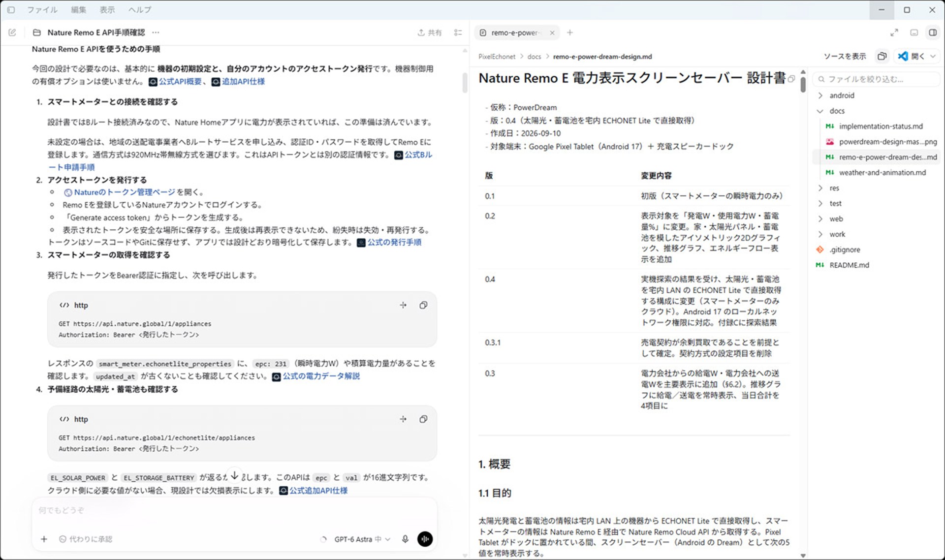Click PixelEchonet in the breadcrumb

(497, 57)
